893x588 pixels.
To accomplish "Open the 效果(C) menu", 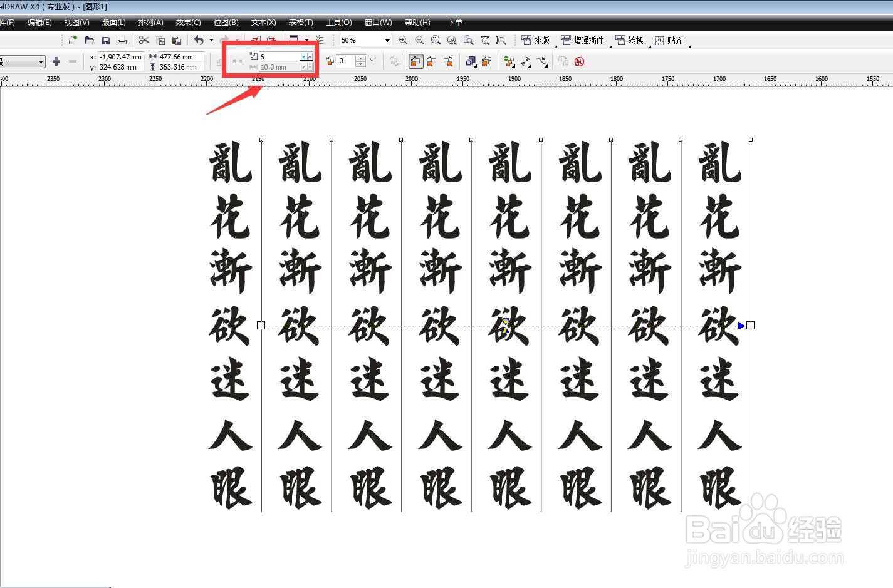I will coord(188,22).
